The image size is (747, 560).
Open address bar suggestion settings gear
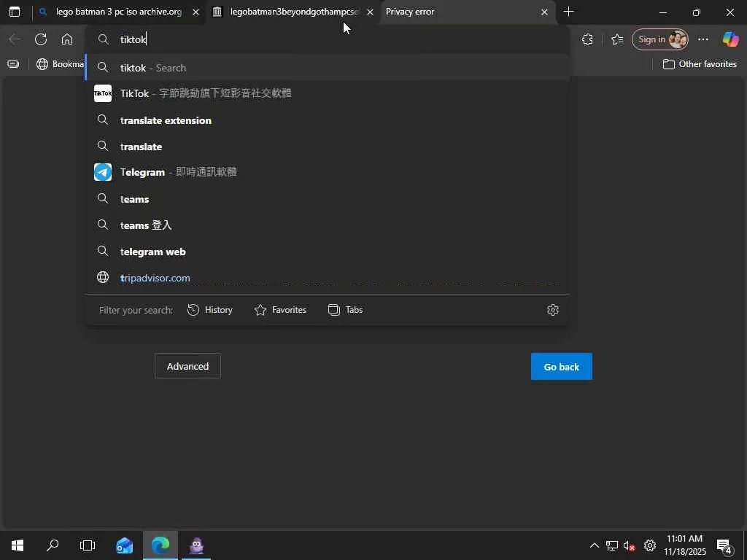[553, 310]
